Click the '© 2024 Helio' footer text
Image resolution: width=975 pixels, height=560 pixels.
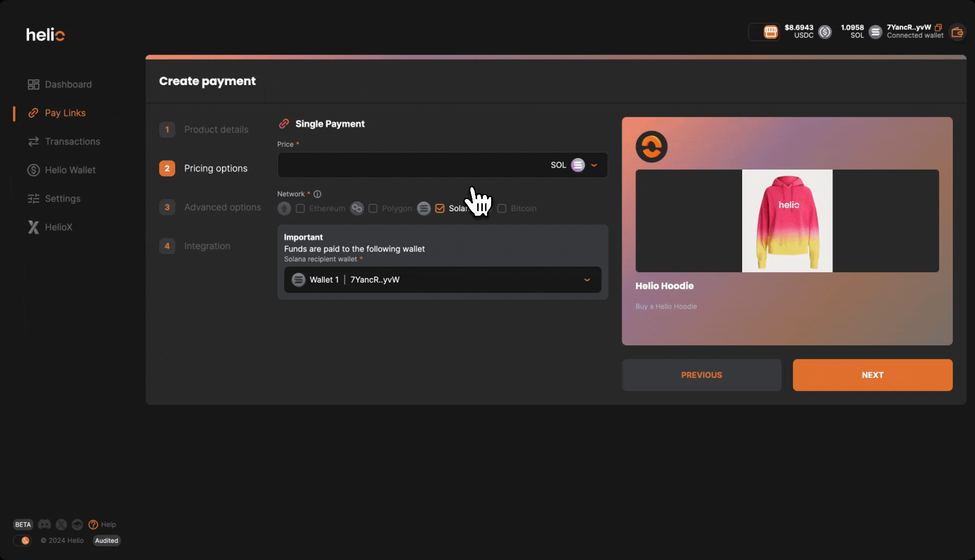(62, 540)
